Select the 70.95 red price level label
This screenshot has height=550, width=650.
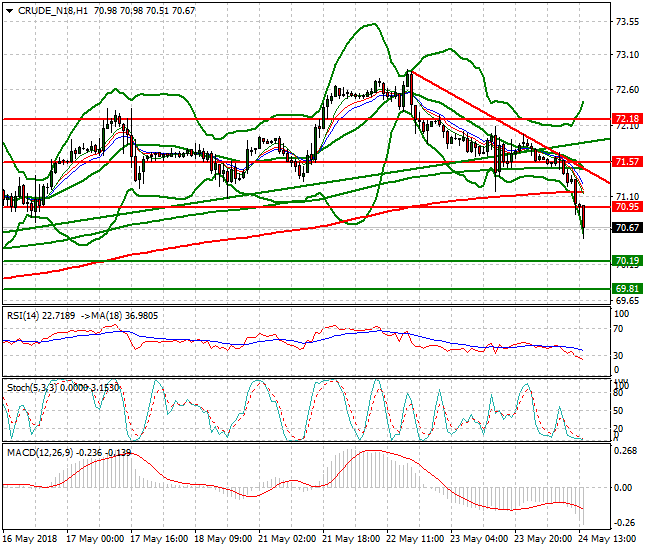tap(627, 206)
